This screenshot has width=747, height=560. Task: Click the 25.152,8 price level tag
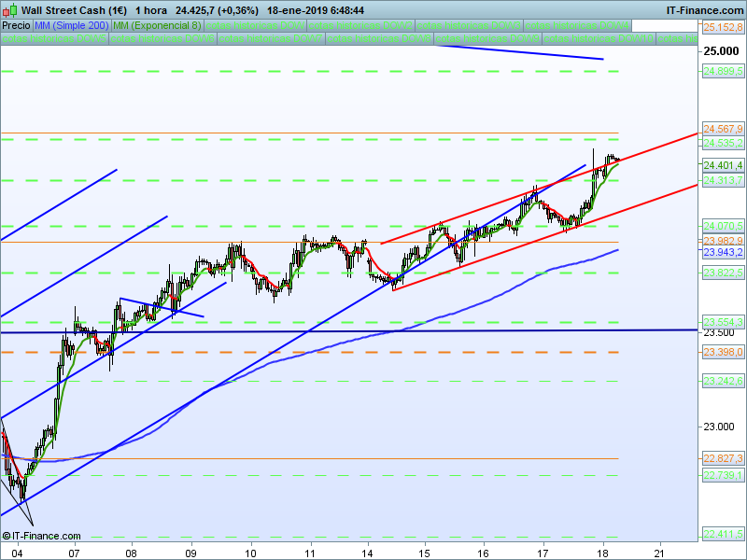point(723,28)
